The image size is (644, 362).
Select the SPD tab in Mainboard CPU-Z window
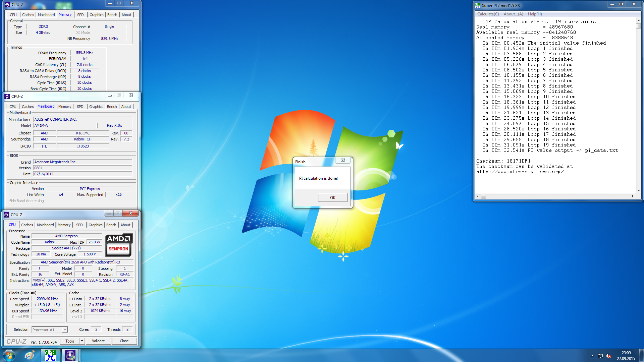pos(80,107)
